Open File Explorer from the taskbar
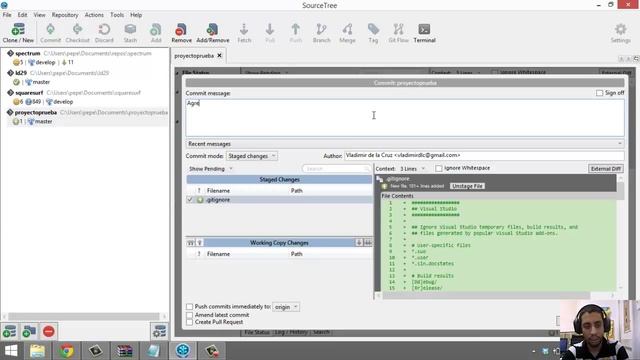Screen dimensions: 640x360 [37, 351]
